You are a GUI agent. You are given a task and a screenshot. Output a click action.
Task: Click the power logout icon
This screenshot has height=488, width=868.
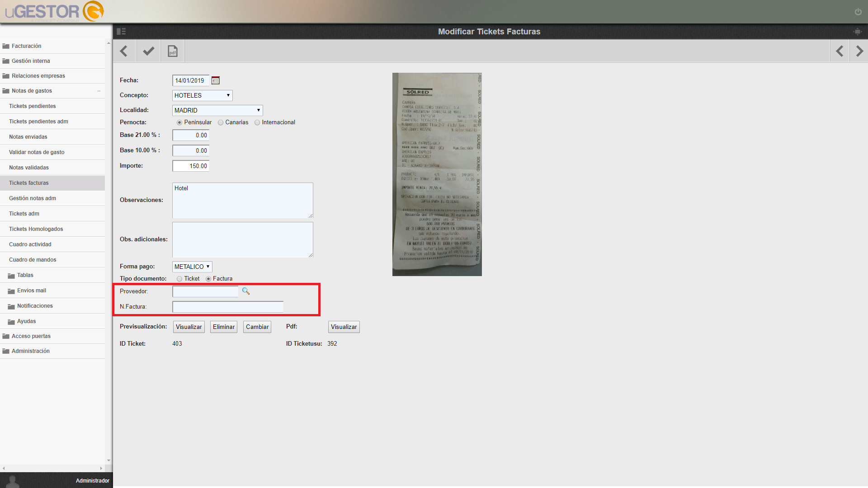pyautogui.click(x=858, y=12)
